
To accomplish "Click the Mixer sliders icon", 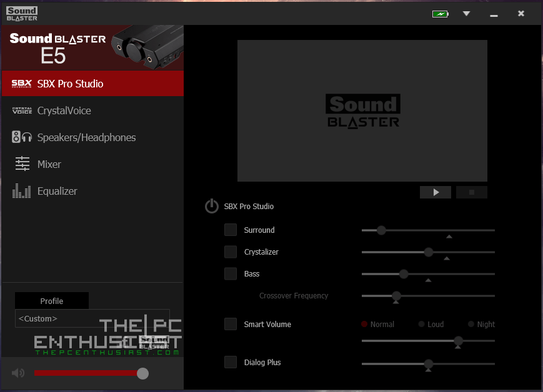I will point(22,164).
